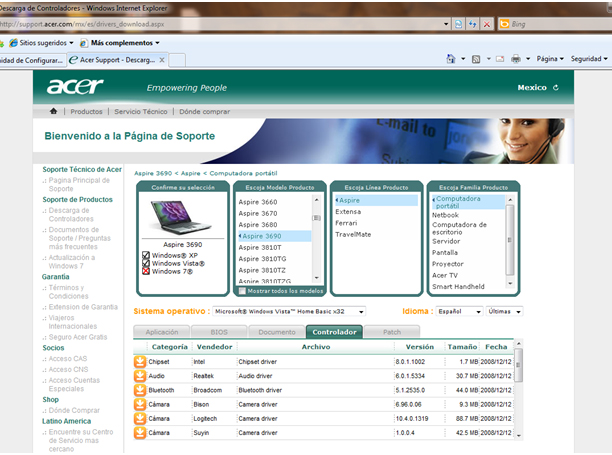
Task: Download the Realtek Audio driver via its icon
Action: pos(140,376)
